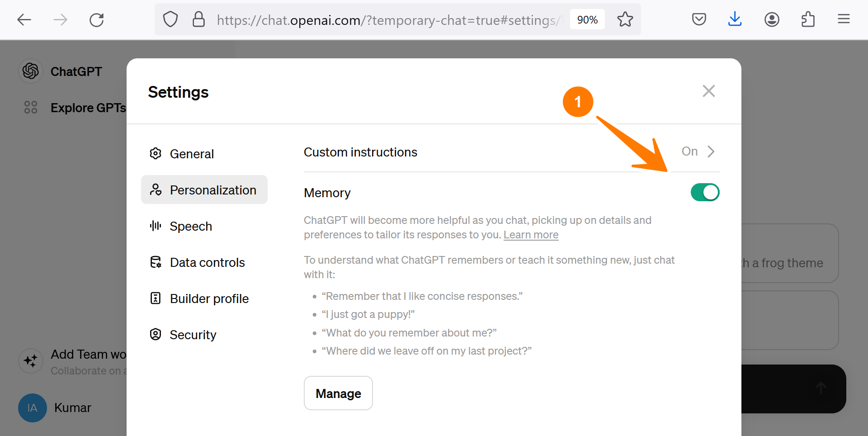Click the Personalization person icon
Viewport: 868px width, 436px height.
pyautogui.click(x=156, y=190)
